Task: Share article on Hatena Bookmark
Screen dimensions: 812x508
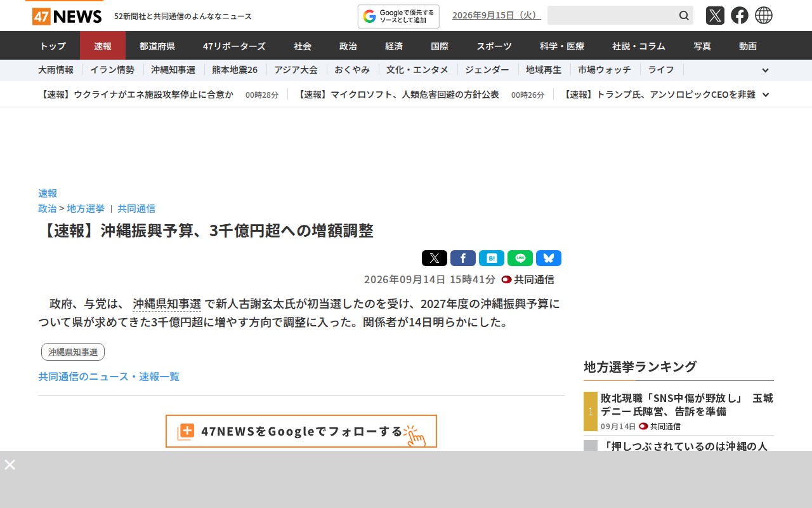Action: 492,258
